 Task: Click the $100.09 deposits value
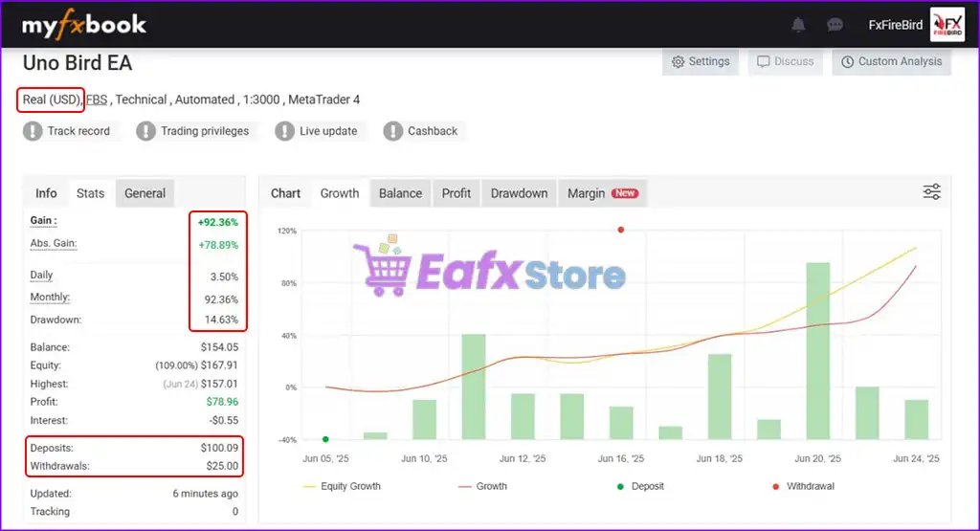pos(219,448)
